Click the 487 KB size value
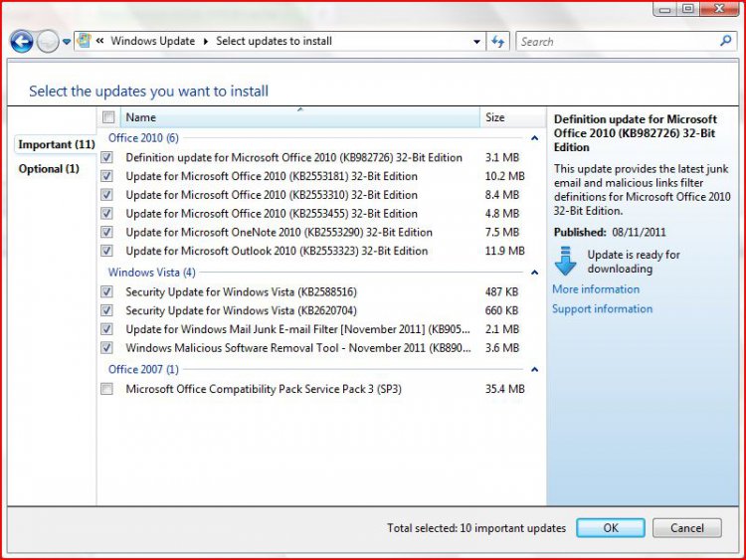Viewport: 746px width, 560px height. 501,291
